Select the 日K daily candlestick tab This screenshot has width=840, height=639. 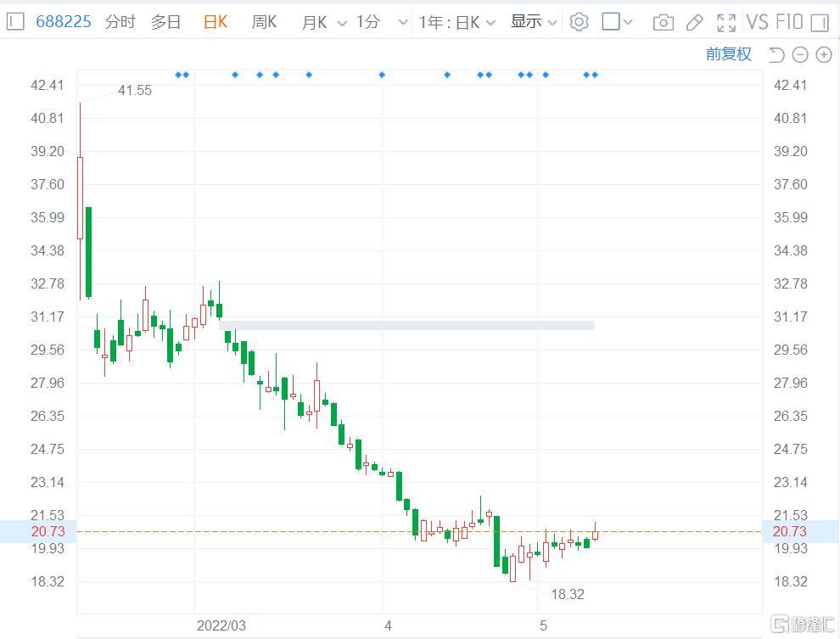pyautogui.click(x=216, y=22)
